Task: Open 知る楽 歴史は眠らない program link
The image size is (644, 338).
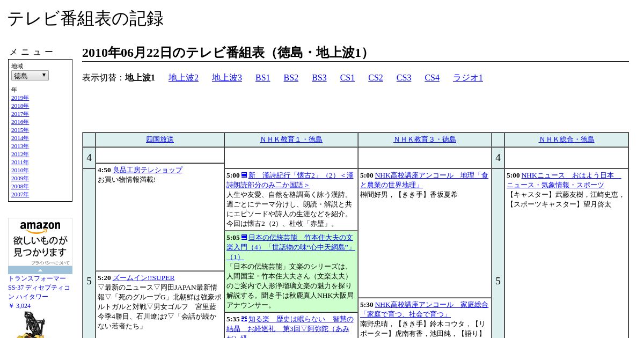Action: [290, 328]
